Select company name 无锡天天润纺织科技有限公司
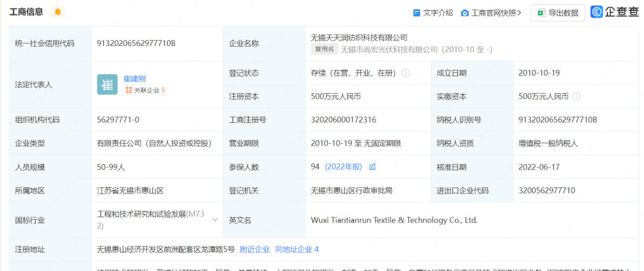Image resolution: width=644 pixels, height=271 pixels. [360, 38]
